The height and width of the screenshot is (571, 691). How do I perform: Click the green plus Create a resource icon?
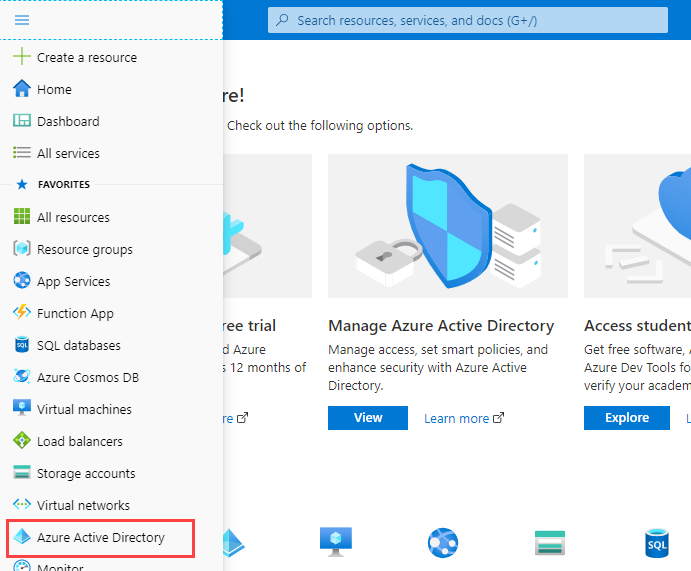click(22, 57)
